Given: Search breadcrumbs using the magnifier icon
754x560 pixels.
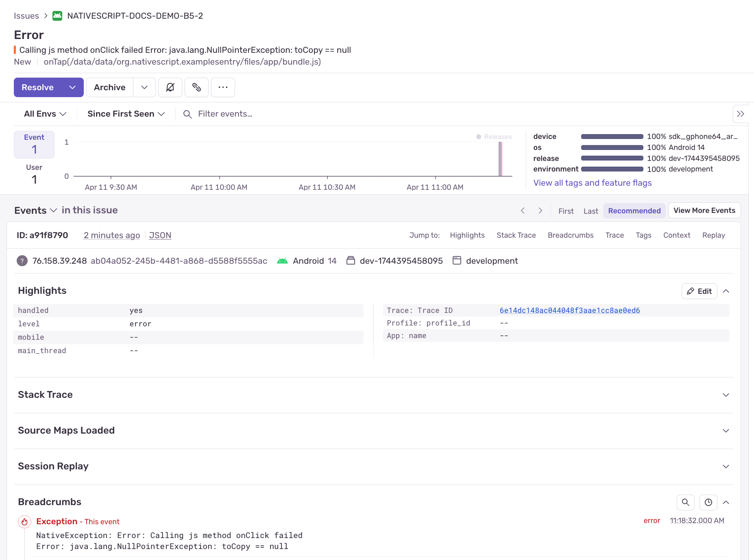Looking at the screenshot, I should 686,502.
